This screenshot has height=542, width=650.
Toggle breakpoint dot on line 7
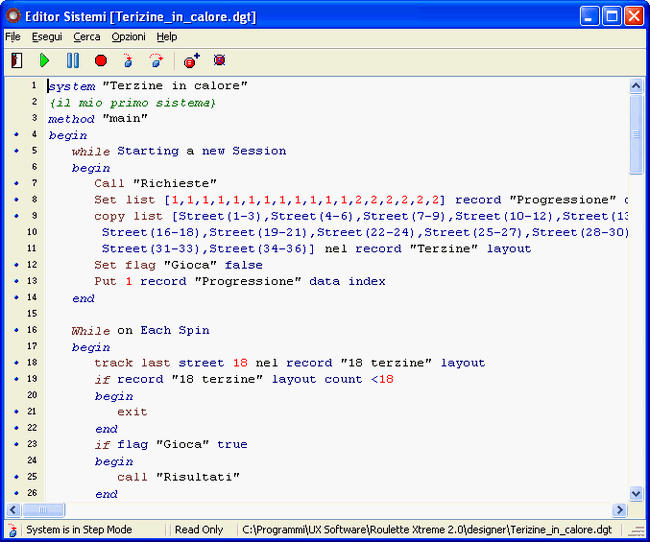pyautogui.click(x=17, y=183)
